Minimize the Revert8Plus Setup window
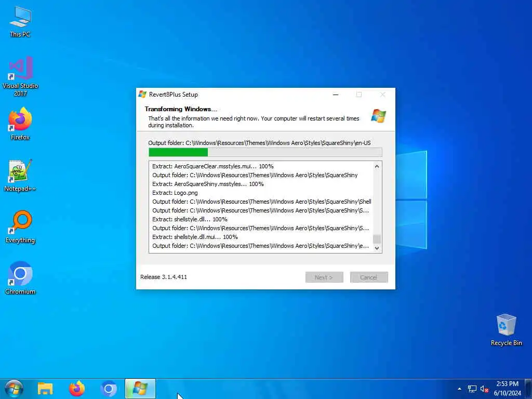 [336, 95]
